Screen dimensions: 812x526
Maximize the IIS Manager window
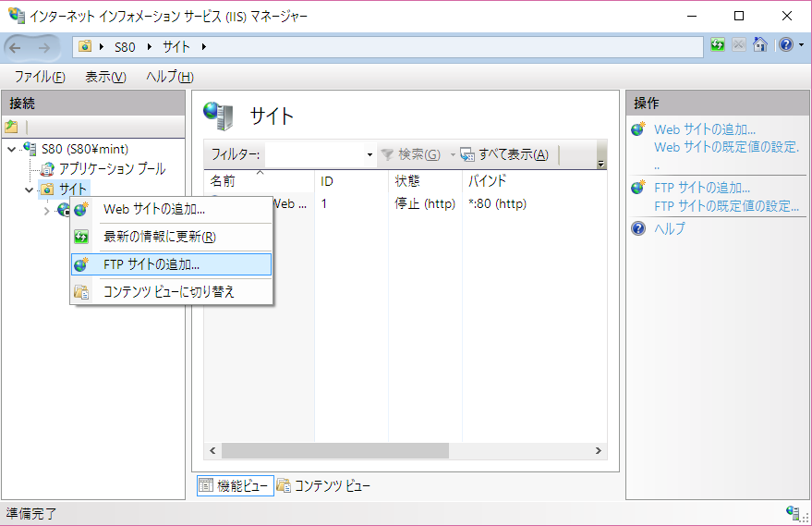click(x=739, y=16)
